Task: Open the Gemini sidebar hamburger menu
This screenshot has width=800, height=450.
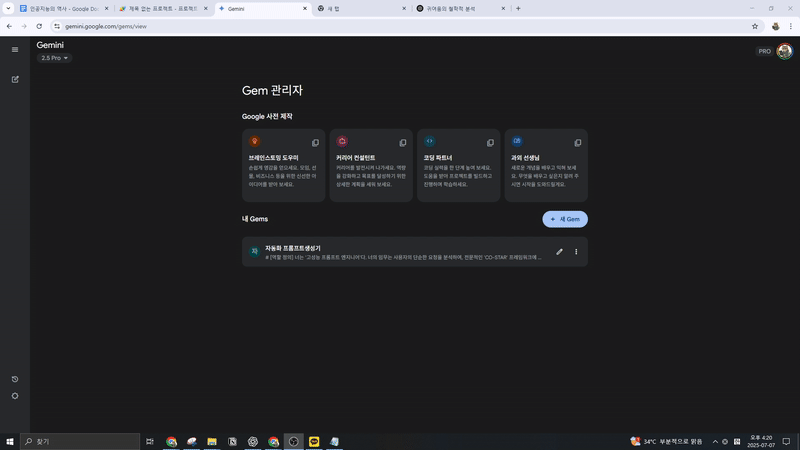Action: point(15,49)
